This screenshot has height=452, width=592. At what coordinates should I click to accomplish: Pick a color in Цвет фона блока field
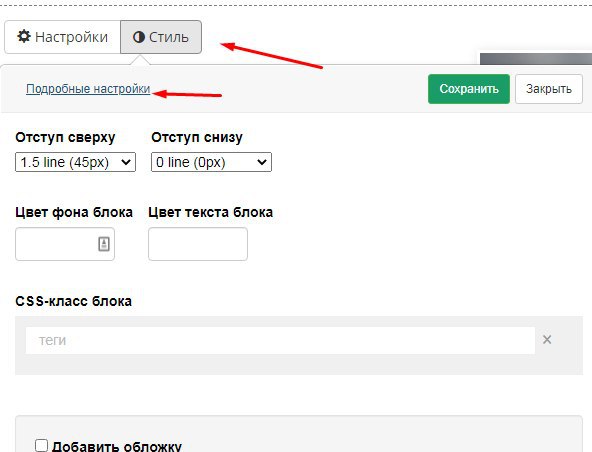65,244
